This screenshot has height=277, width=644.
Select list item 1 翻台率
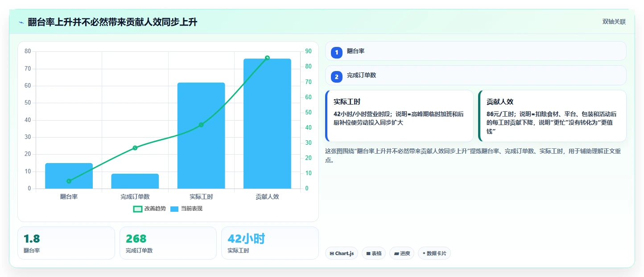click(476, 51)
